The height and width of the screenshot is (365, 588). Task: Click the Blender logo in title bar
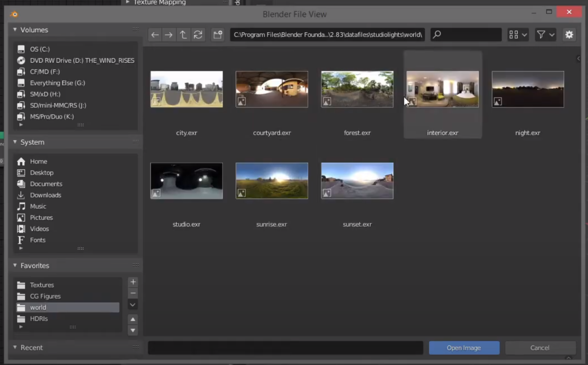(14, 14)
